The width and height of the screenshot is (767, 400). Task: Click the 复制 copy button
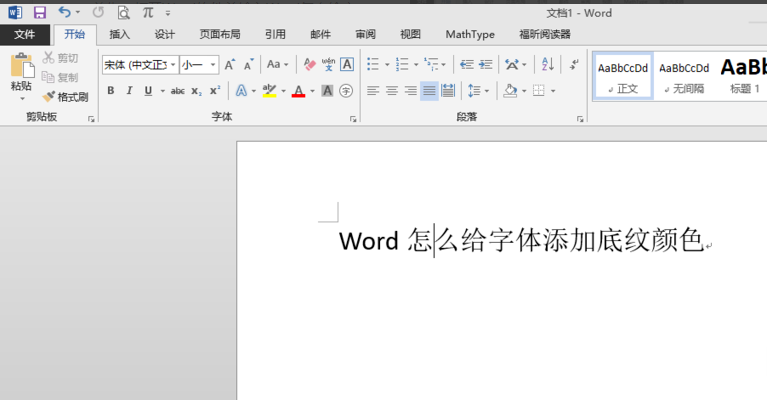(x=60, y=77)
